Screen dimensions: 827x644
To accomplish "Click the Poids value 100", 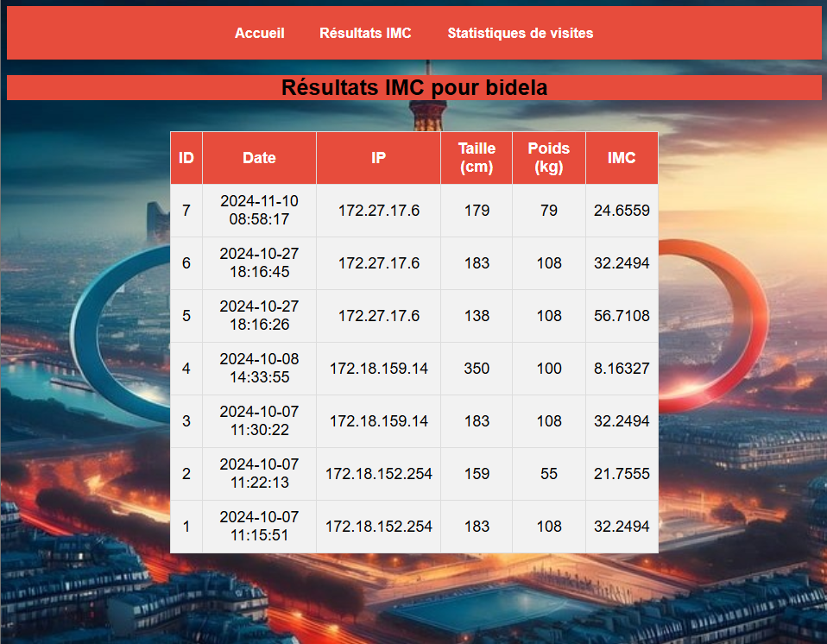I will pos(548,369).
